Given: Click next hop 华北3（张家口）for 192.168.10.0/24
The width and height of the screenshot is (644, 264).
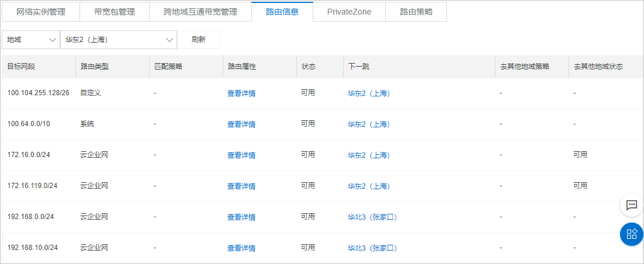Looking at the screenshot, I should click(x=372, y=248).
